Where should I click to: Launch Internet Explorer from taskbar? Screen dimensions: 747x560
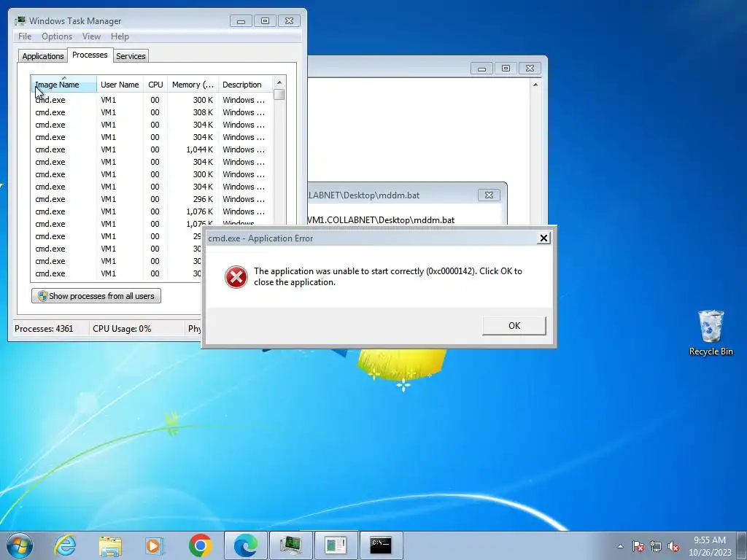click(x=65, y=545)
